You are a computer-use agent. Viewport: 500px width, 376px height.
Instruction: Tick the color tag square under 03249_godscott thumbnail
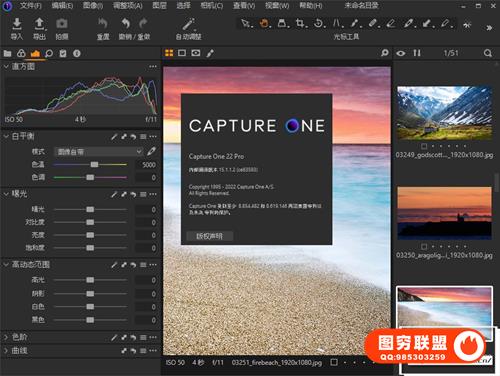[x=424, y=146]
